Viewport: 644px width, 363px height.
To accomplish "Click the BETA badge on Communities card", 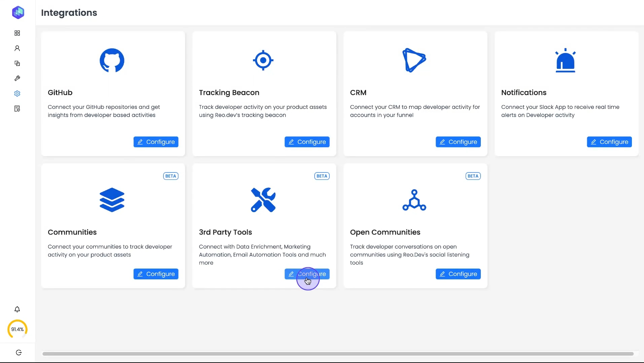I will (x=171, y=176).
